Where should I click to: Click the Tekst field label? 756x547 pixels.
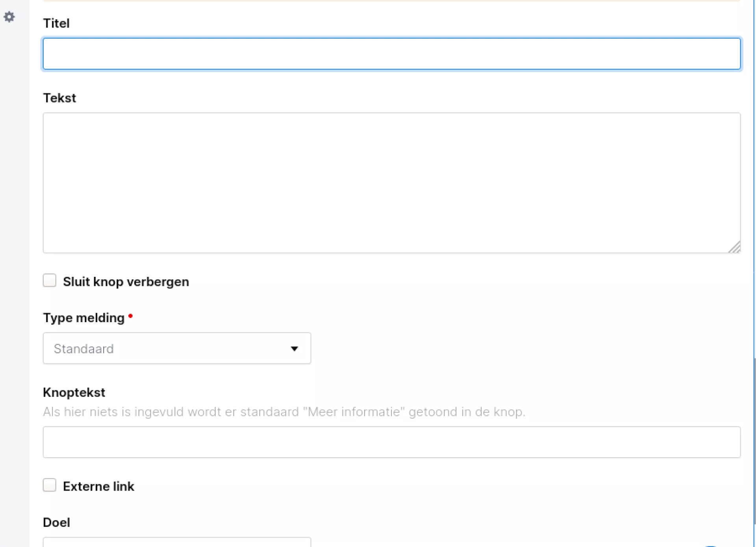(59, 98)
